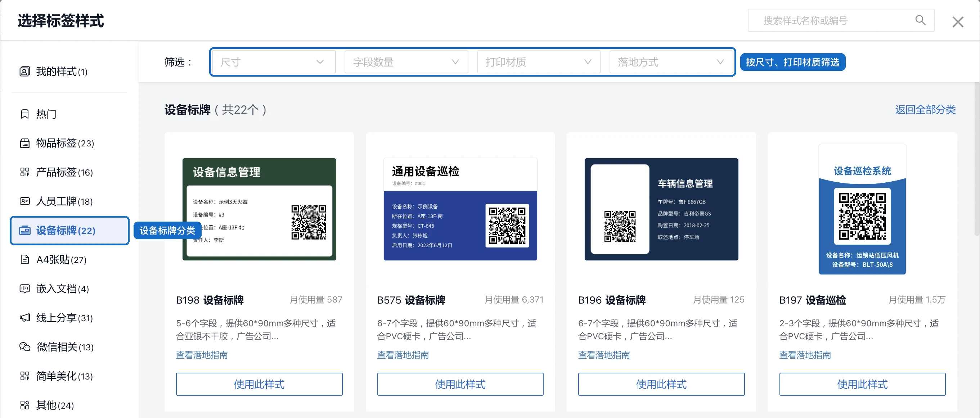Click the 车辆信息管理 label thumbnail
The height and width of the screenshot is (418, 980).
[x=661, y=209]
